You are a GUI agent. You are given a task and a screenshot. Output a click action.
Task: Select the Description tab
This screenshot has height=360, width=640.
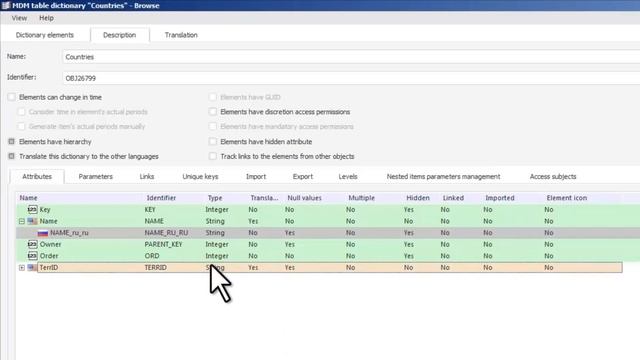coord(120,35)
